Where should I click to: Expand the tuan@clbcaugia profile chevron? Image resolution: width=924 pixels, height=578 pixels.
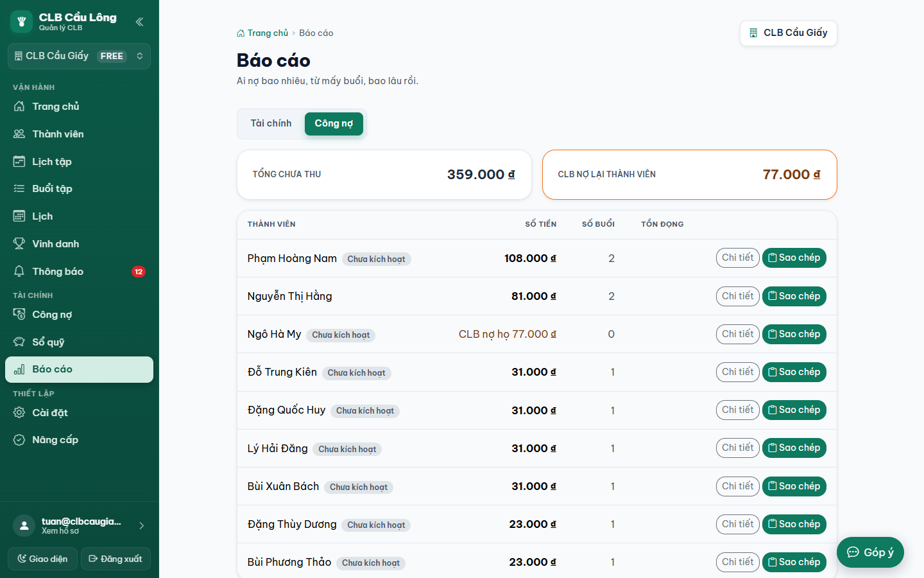point(142,526)
